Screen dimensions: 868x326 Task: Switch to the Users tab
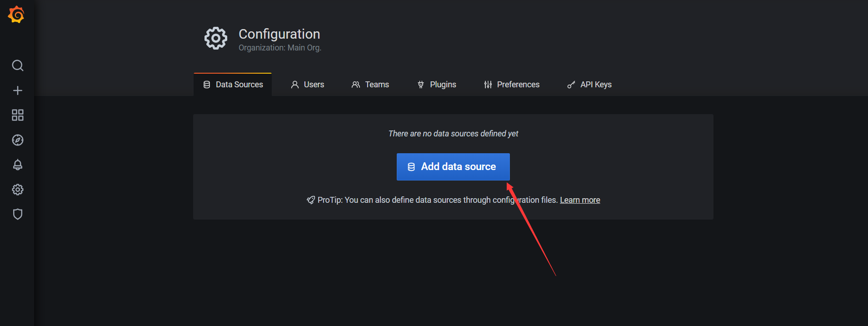tap(308, 85)
